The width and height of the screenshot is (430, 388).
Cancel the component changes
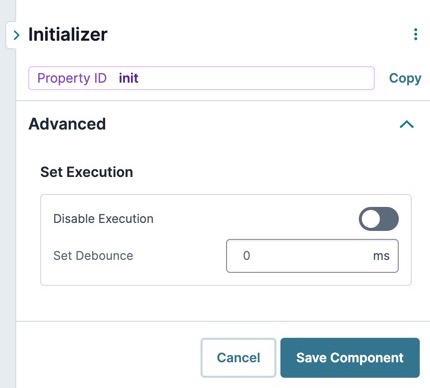click(x=238, y=358)
